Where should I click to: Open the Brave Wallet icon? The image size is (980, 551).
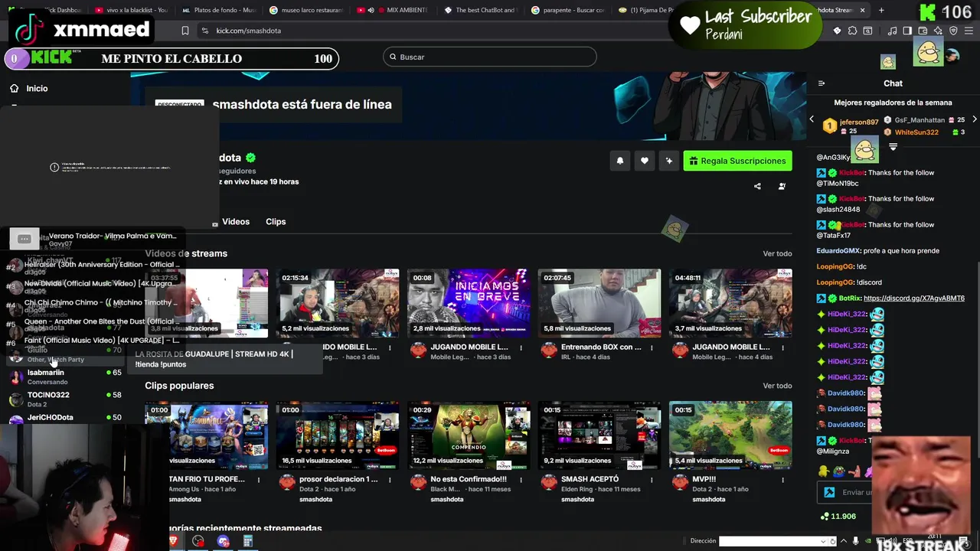click(923, 31)
